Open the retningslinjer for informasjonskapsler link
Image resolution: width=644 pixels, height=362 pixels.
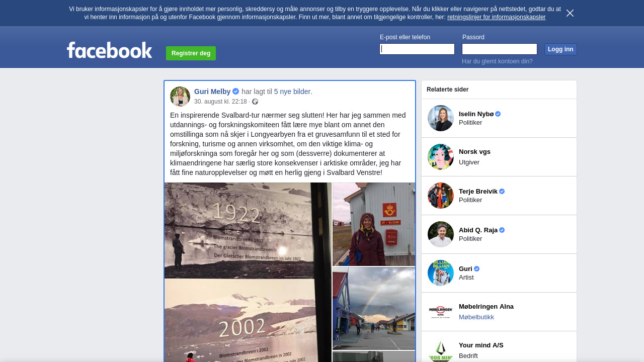[496, 17]
